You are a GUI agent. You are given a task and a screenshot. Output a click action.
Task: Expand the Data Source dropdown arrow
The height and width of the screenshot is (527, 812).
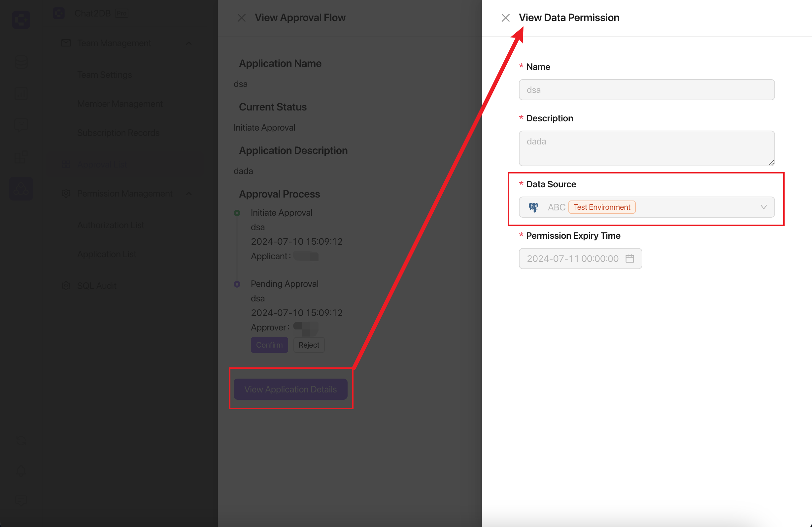pos(763,207)
